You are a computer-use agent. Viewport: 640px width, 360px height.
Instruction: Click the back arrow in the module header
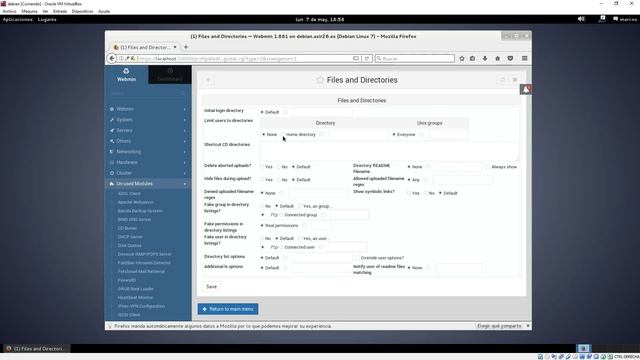coord(208,80)
